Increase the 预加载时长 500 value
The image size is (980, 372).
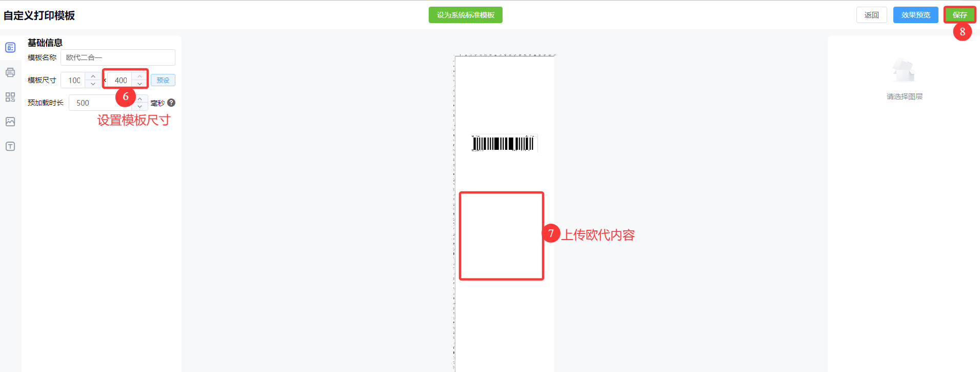click(139, 99)
